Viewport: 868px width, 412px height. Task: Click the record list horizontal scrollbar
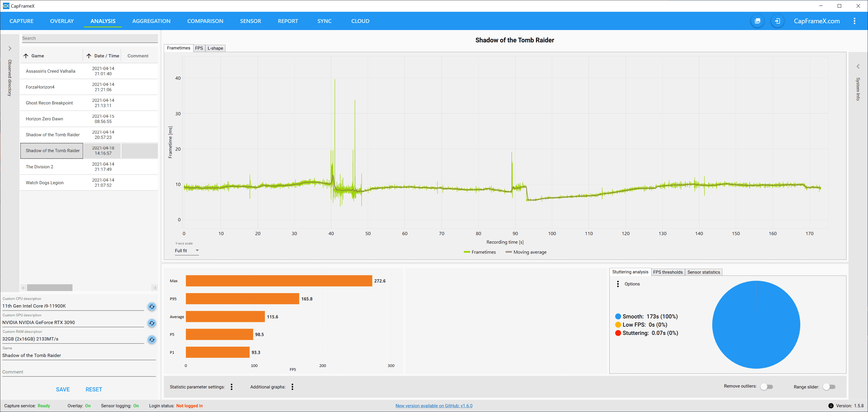[x=50, y=288]
